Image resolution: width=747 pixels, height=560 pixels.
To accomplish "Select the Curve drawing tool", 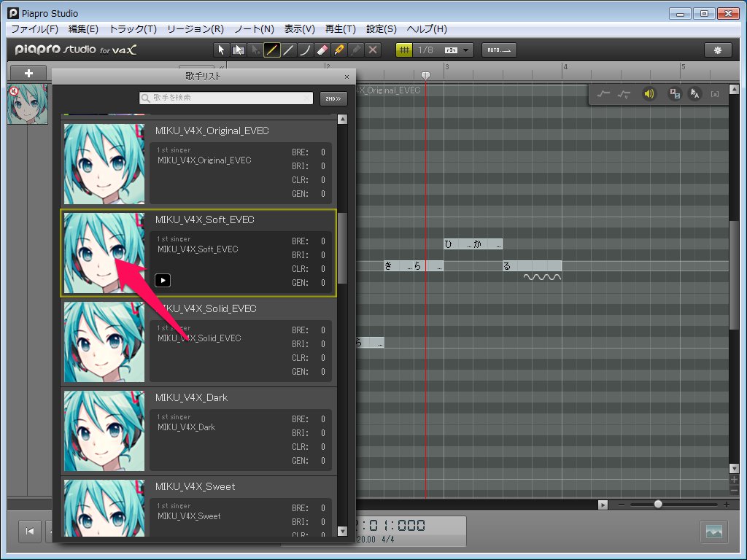I will pyautogui.click(x=305, y=50).
